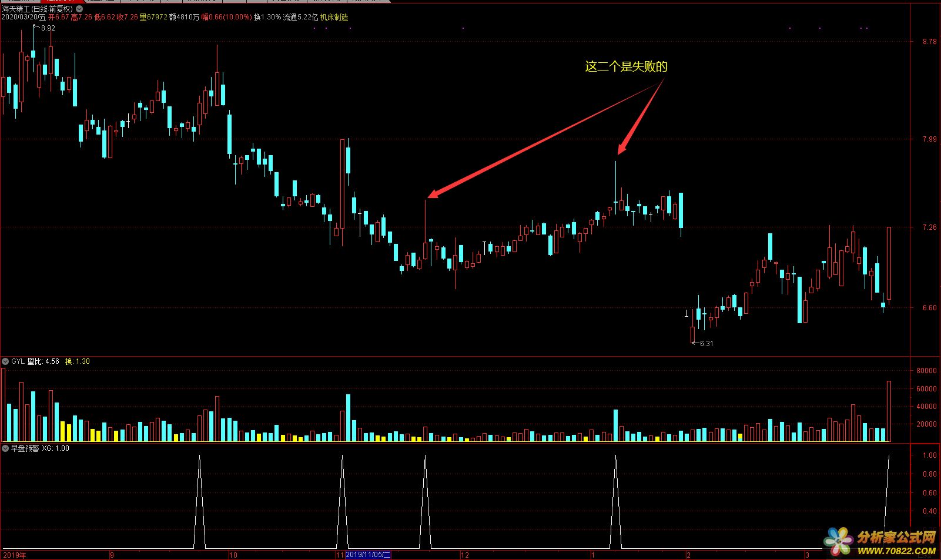Open the GYL volume indicator dropdown

pos(5,361)
